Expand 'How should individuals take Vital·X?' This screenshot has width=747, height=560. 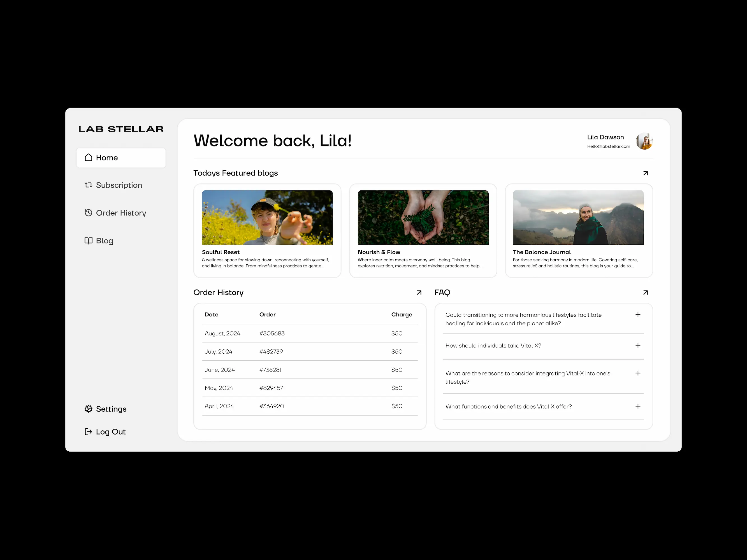click(638, 345)
